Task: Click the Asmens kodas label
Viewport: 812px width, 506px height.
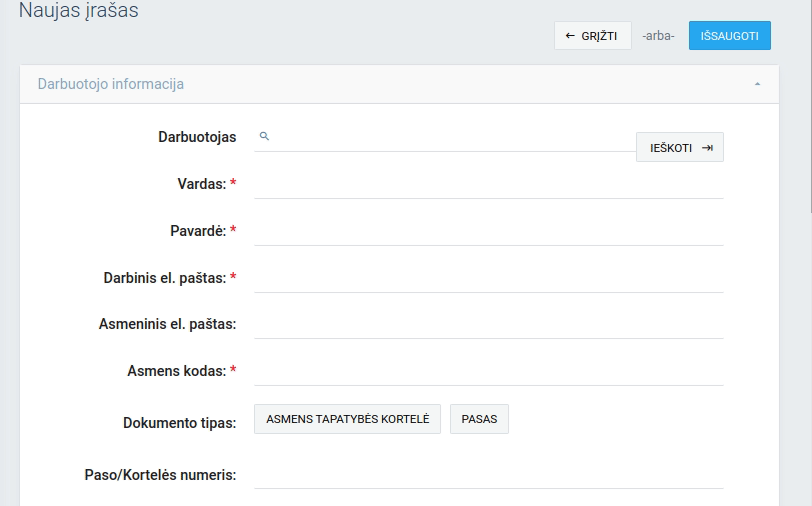Action: tap(176, 371)
